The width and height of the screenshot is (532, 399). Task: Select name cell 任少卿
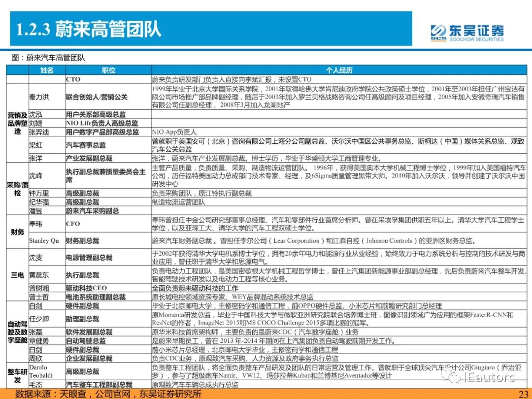[47, 319]
